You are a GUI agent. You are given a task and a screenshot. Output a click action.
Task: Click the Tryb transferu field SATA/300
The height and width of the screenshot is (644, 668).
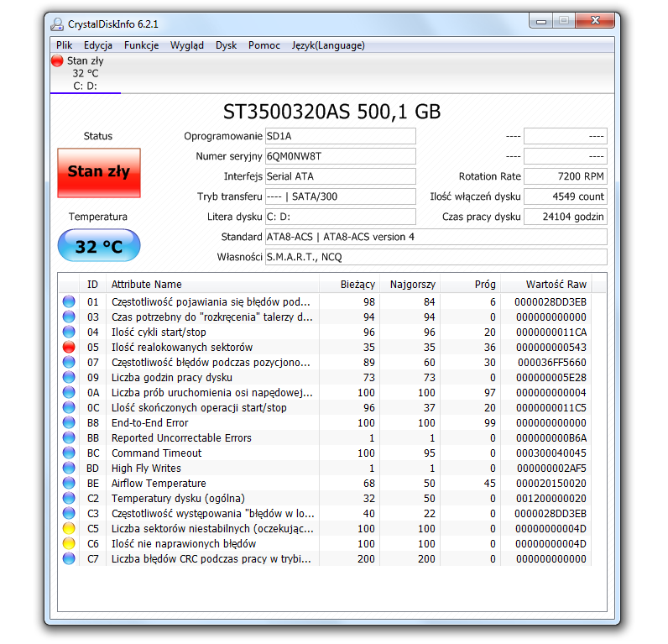[341, 196]
